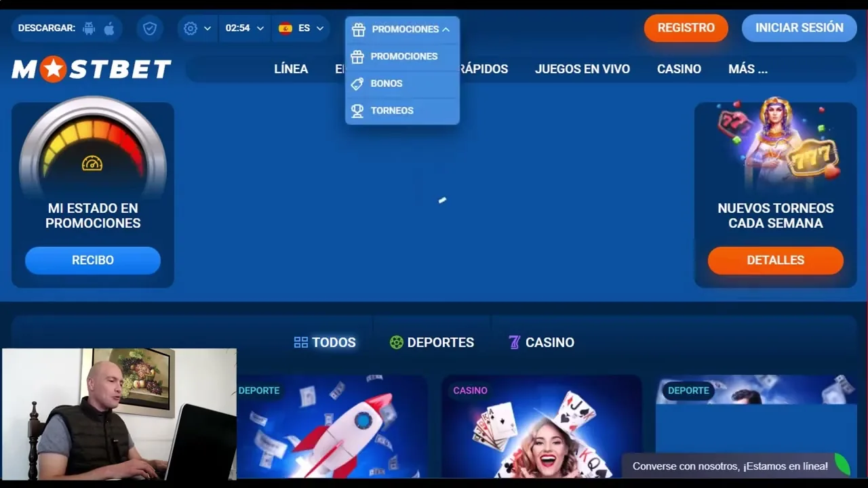Click the Spain flag icon
Viewport: 868px width, 488px height.
(285, 28)
